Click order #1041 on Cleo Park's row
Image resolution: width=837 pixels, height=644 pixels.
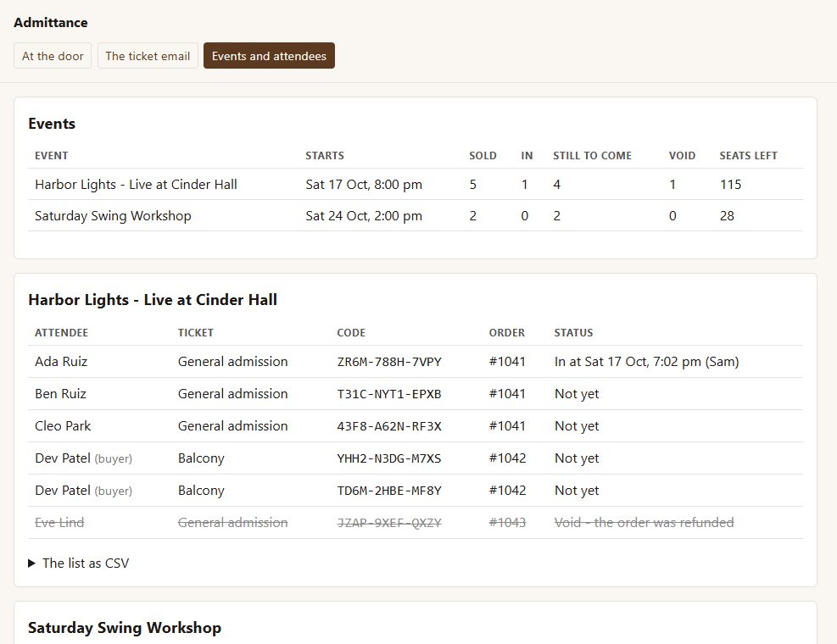[x=507, y=425]
